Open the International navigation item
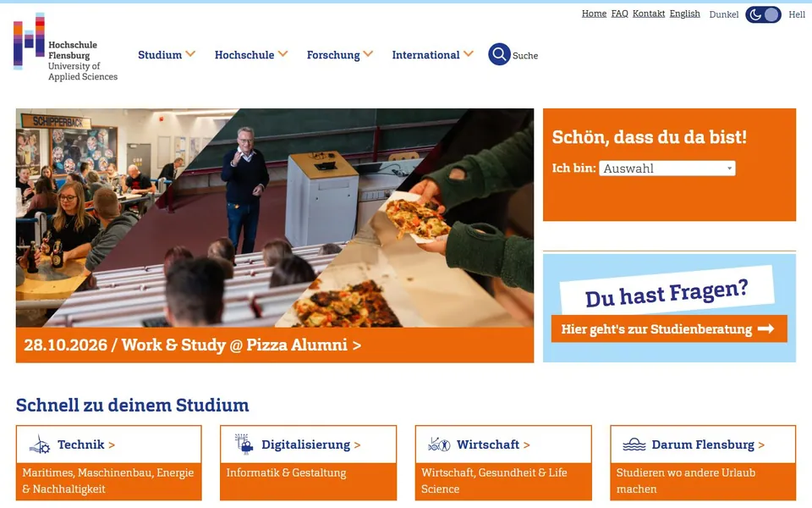This screenshot has height=508, width=812. point(425,55)
